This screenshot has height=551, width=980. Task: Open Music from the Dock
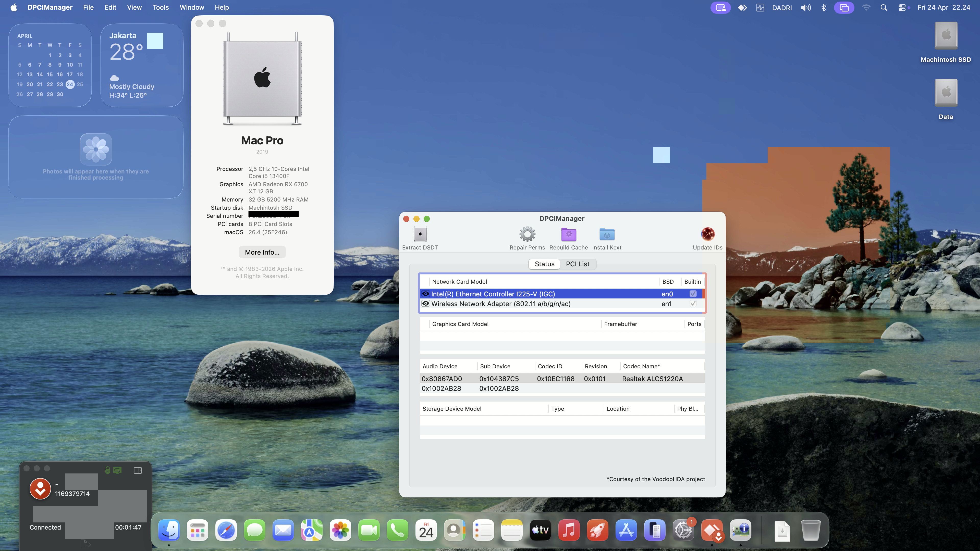coord(569,530)
